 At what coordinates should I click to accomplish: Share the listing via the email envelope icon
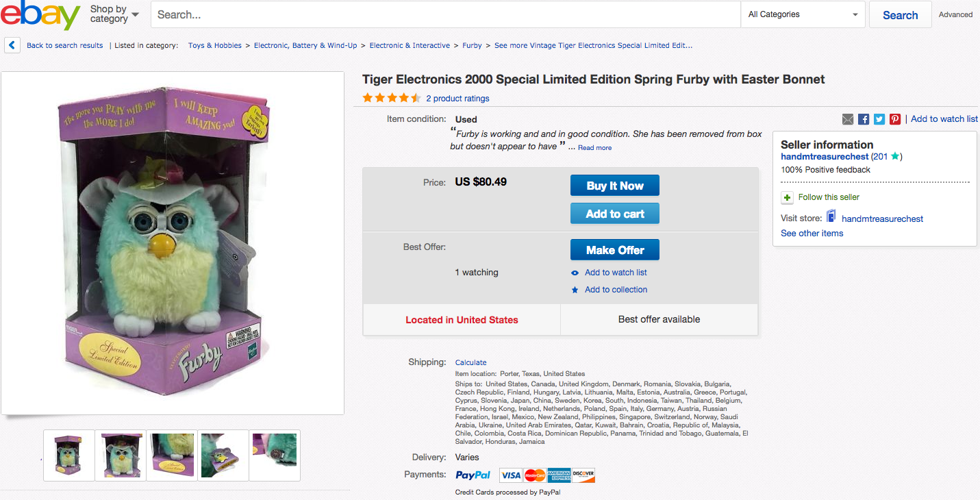(x=848, y=119)
